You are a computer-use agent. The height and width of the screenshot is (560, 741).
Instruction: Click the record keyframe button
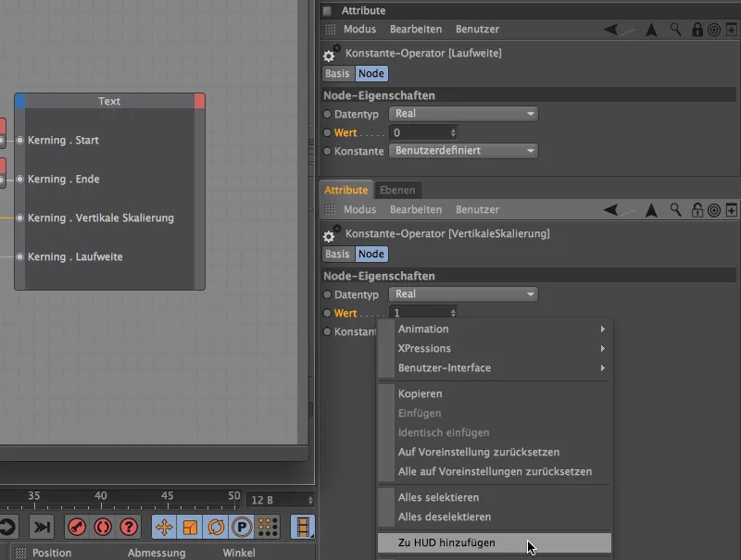click(x=77, y=527)
